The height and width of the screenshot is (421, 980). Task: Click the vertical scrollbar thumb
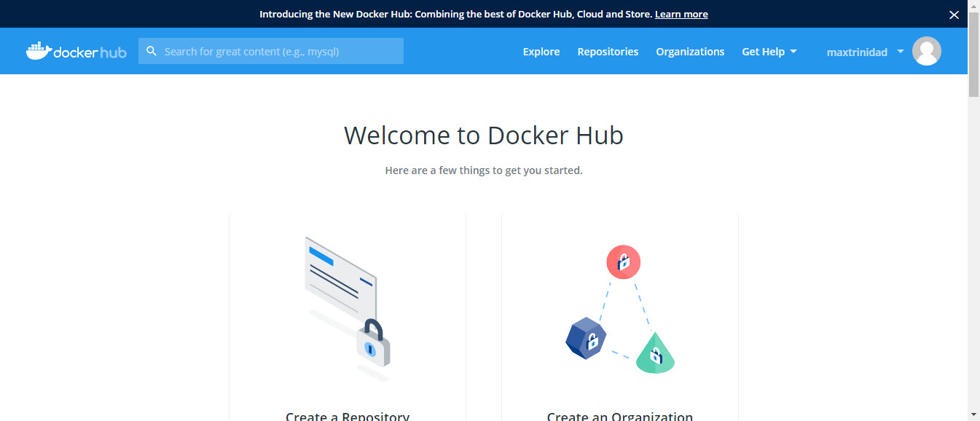click(973, 55)
